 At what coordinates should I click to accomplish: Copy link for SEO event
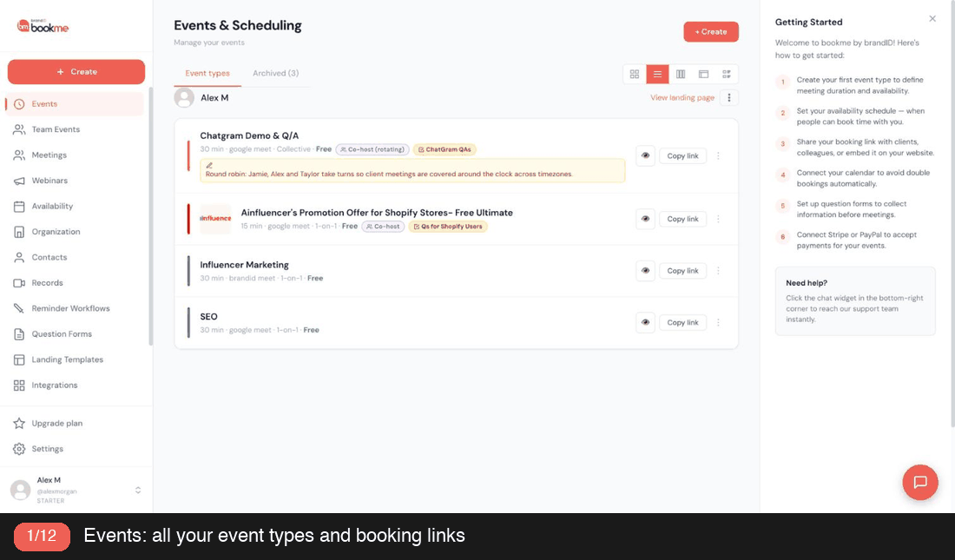[682, 322]
